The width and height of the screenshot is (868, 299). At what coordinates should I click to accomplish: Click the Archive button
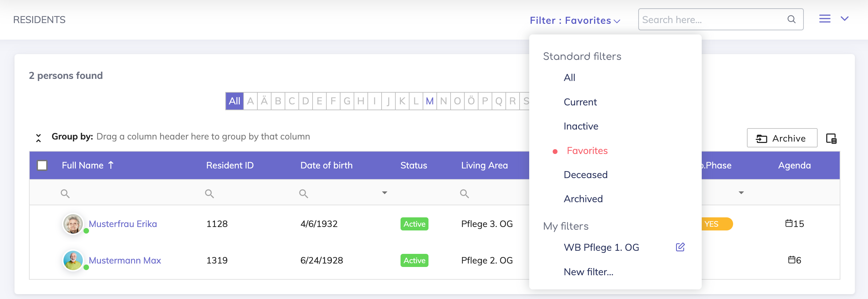tap(782, 138)
